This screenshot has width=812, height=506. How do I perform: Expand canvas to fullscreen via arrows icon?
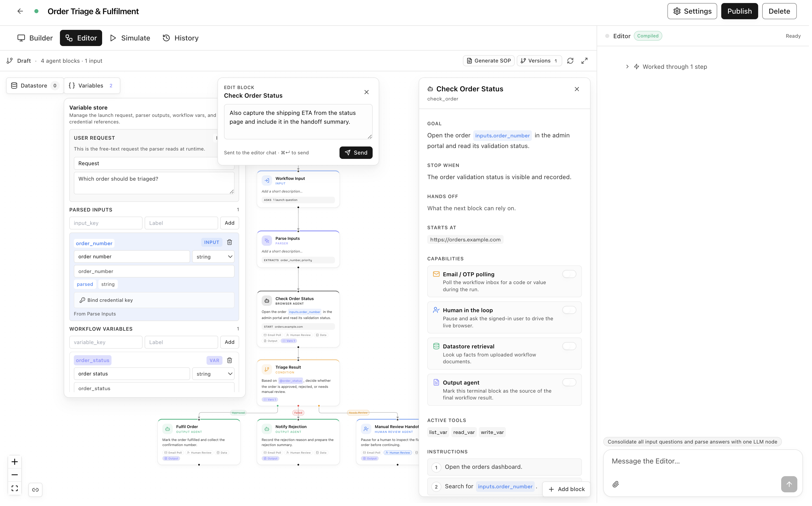(586, 61)
